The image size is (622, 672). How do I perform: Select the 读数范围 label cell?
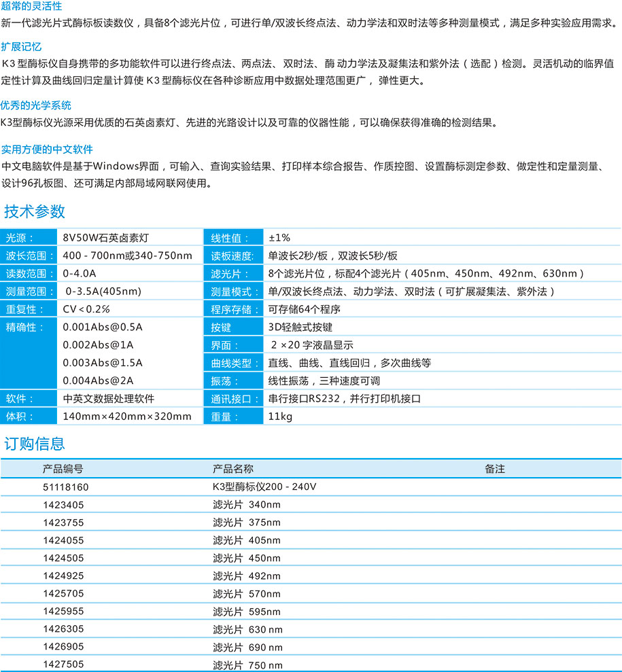[29, 273]
